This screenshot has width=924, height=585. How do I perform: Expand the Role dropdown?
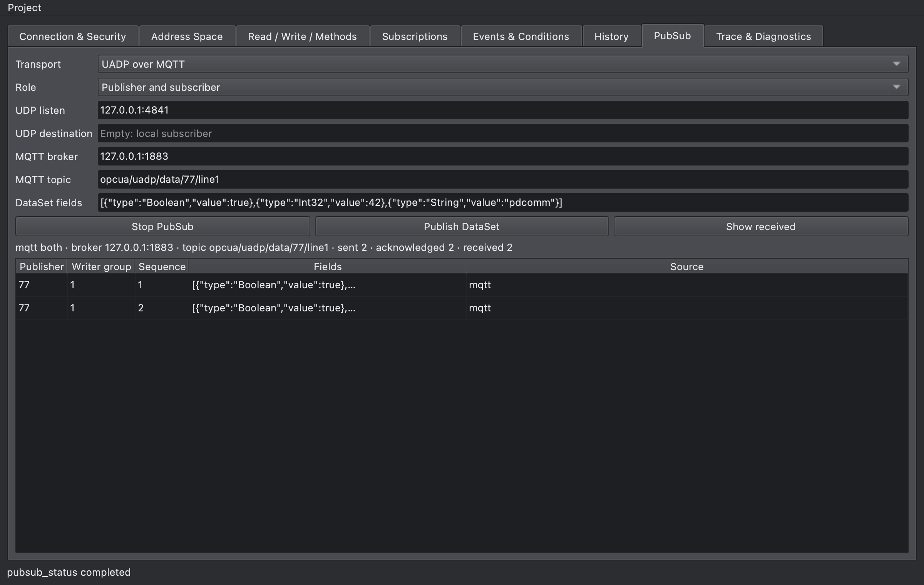pos(503,87)
